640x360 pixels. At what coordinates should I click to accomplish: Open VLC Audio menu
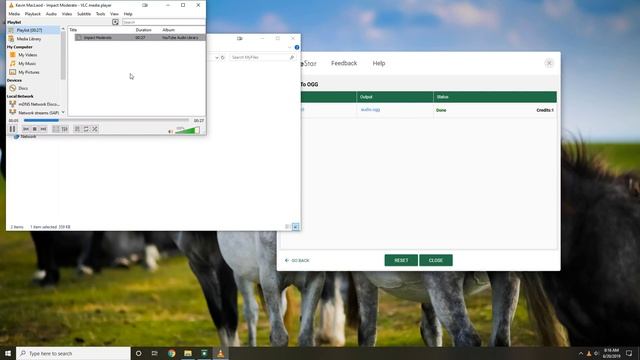click(51, 14)
